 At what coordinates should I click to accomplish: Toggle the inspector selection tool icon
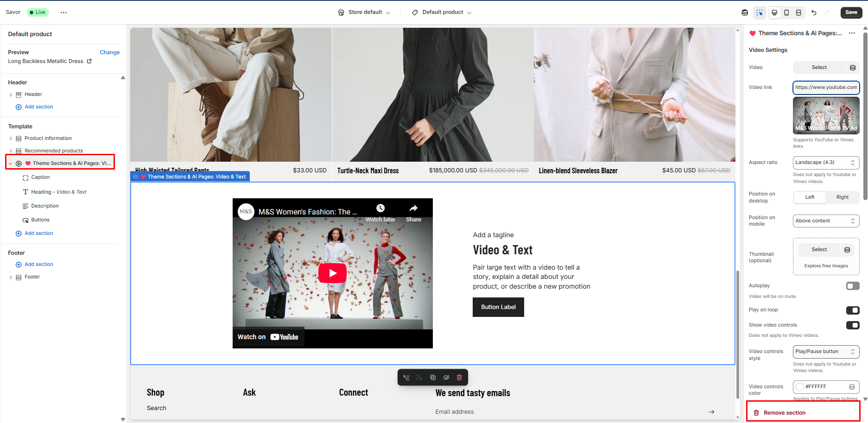(760, 13)
